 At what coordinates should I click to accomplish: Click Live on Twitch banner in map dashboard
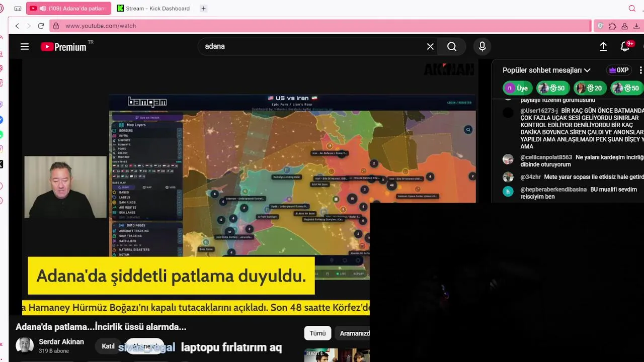point(147,118)
